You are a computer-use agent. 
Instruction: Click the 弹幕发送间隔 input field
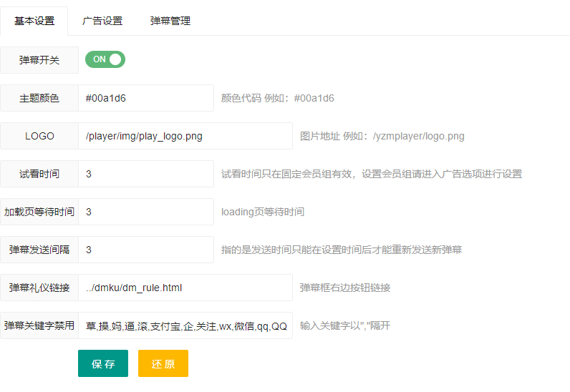point(146,250)
